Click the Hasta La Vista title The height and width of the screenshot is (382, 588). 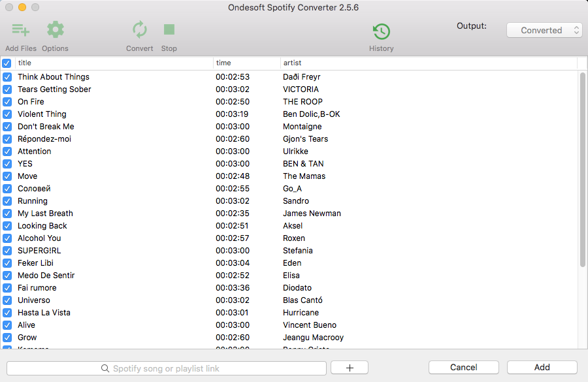[x=44, y=312]
